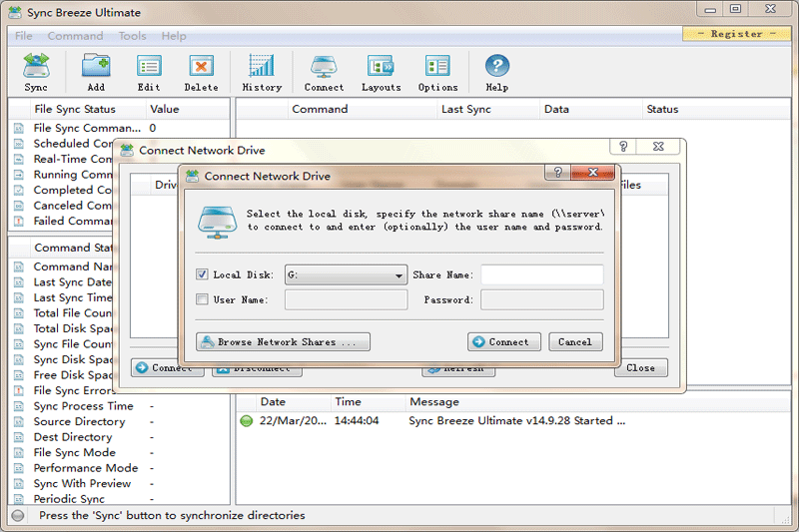Click the Register button
Image resolution: width=799 pixels, height=532 pixels.
[737, 34]
